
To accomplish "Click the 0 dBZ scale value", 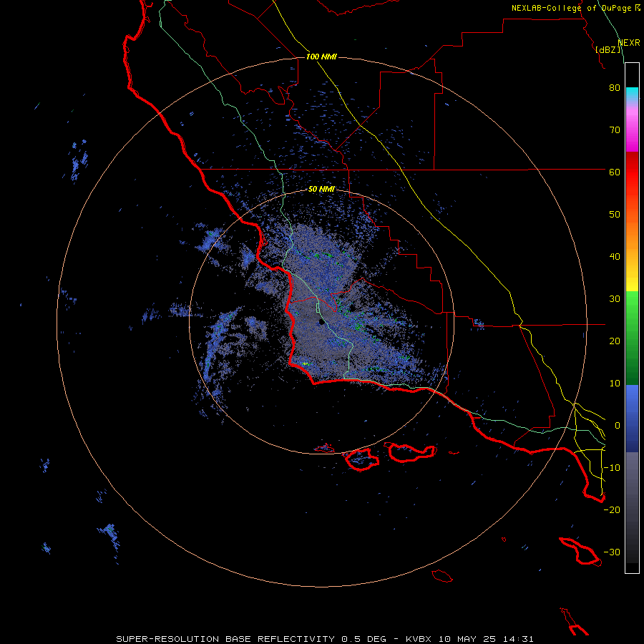I will click(x=618, y=426).
